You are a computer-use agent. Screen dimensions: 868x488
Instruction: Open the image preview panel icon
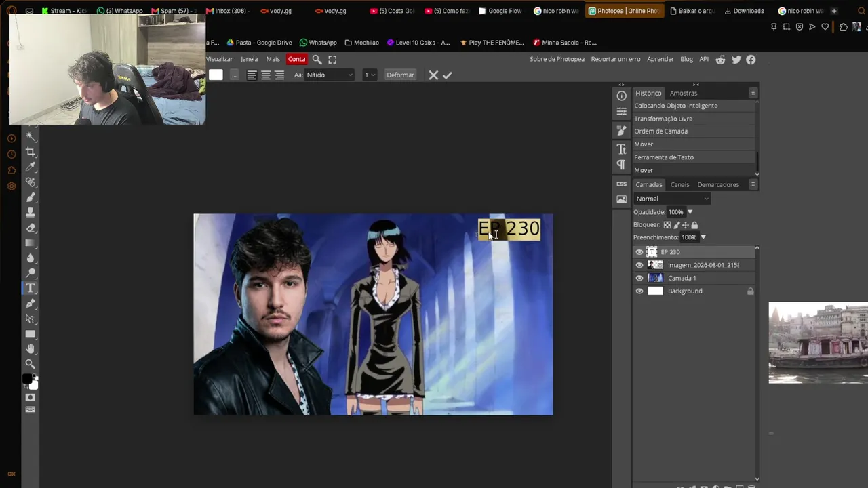point(621,199)
